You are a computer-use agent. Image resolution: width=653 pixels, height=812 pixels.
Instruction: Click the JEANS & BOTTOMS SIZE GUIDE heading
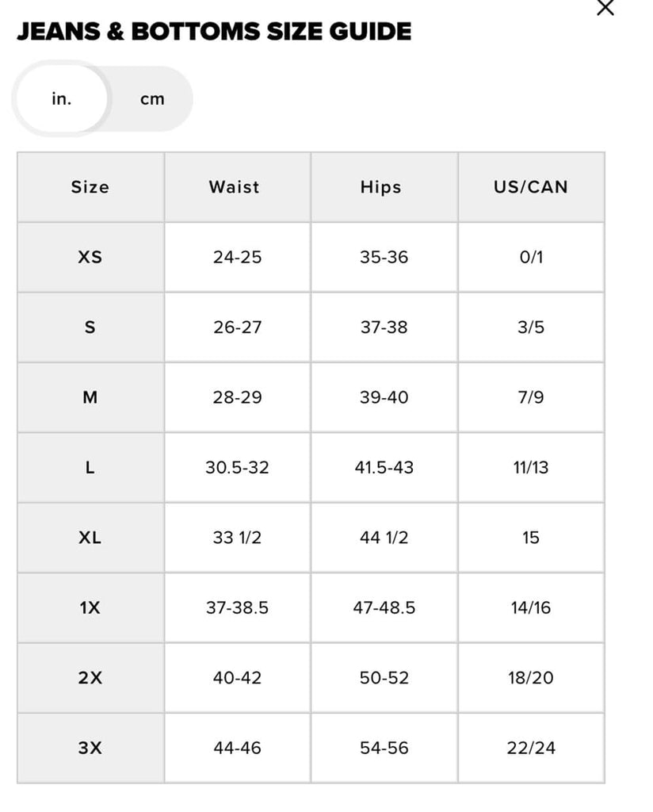(x=214, y=33)
